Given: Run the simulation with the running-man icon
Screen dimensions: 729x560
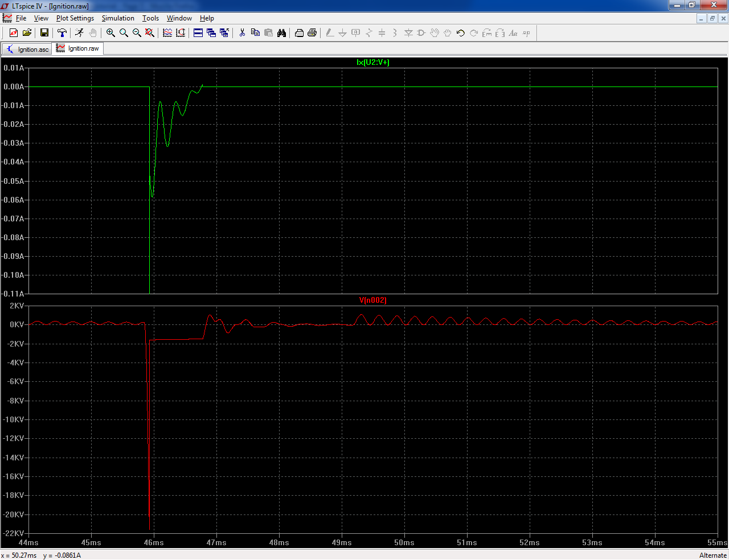Looking at the screenshot, I should (x=79, y=33).
